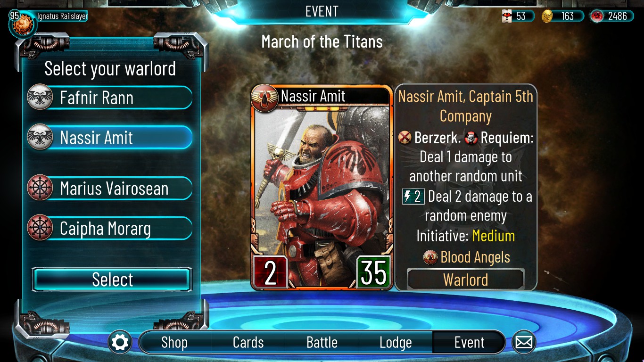Open settings gear icon

pyautogui.click(x=120, y=342)
